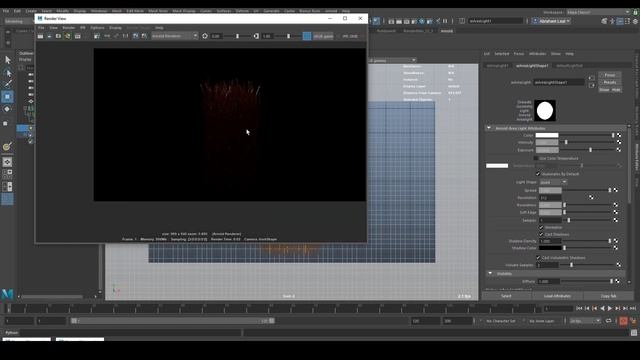Toggle the blue color management button
The width and height of the screenshot is (640, 360).
click(307, 36)
